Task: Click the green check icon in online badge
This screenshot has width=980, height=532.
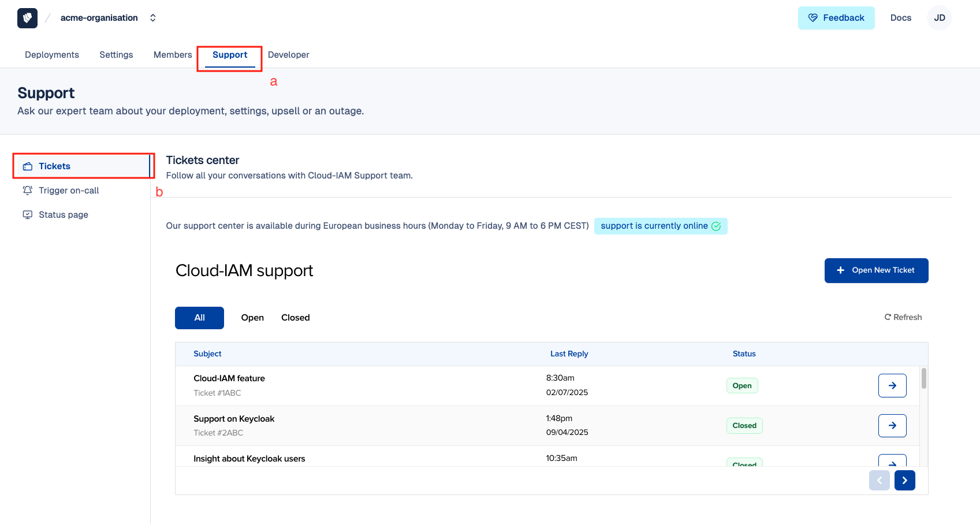Action: pyautogui.click(x=716, y=226)
